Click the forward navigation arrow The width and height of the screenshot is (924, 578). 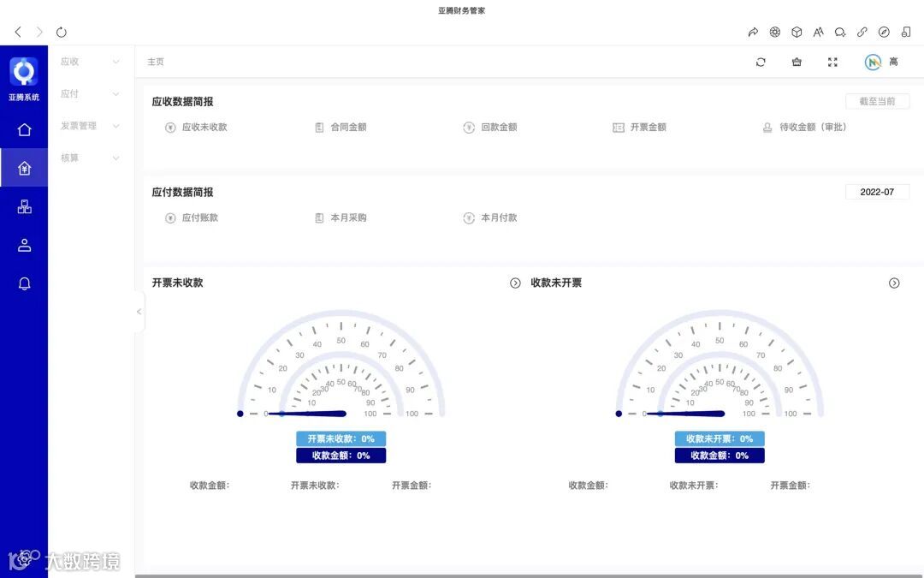(39, 32)
